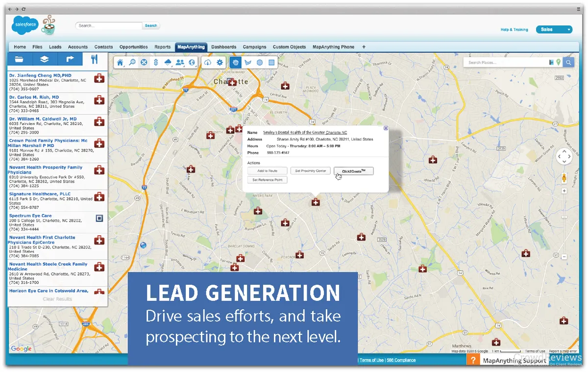Screen dimensions: 588x372
Task: Zoom in with the map plus button
Action: [x=564, y=191]
